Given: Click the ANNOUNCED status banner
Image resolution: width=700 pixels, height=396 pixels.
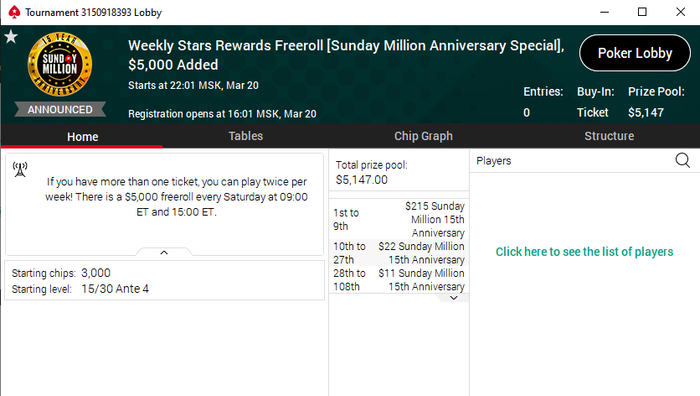Looking at the screenshot, I should [x=60, y=109].
